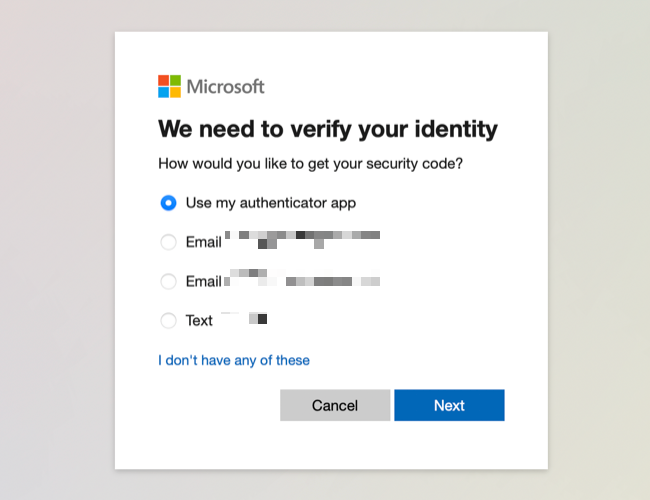Choose the second Email radio button
The width and height of the screenshot is (650, 500).
point(168,281)
